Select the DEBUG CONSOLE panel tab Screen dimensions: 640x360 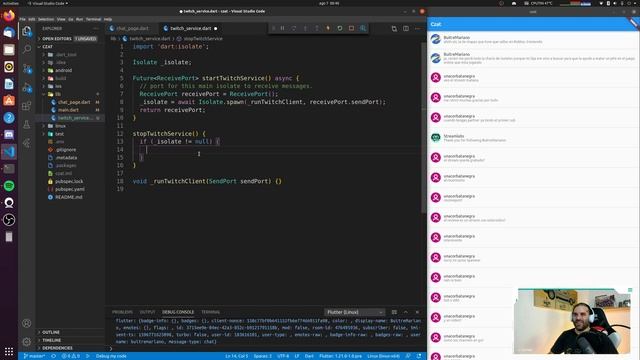[x=178, y=312]
